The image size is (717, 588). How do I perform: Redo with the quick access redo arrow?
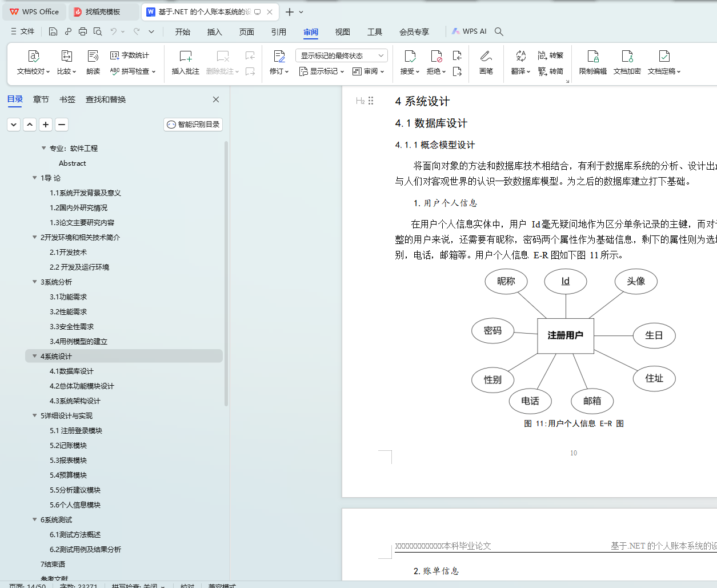click(x=137, y=31)
